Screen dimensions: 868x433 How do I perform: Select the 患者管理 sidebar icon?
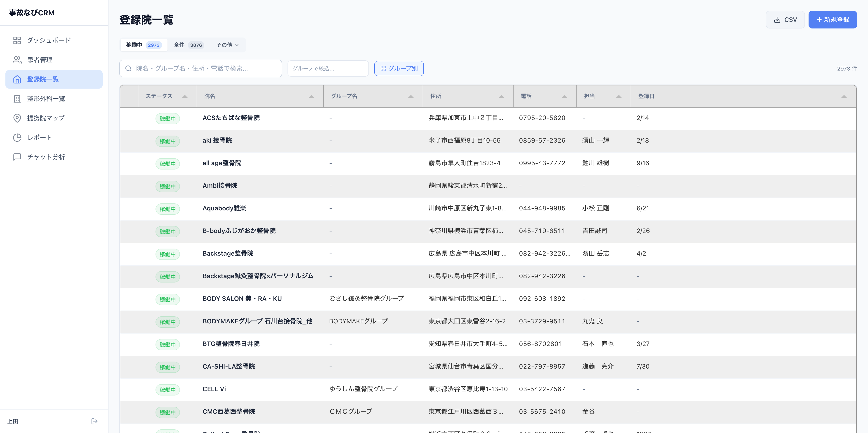pos(18,60)
